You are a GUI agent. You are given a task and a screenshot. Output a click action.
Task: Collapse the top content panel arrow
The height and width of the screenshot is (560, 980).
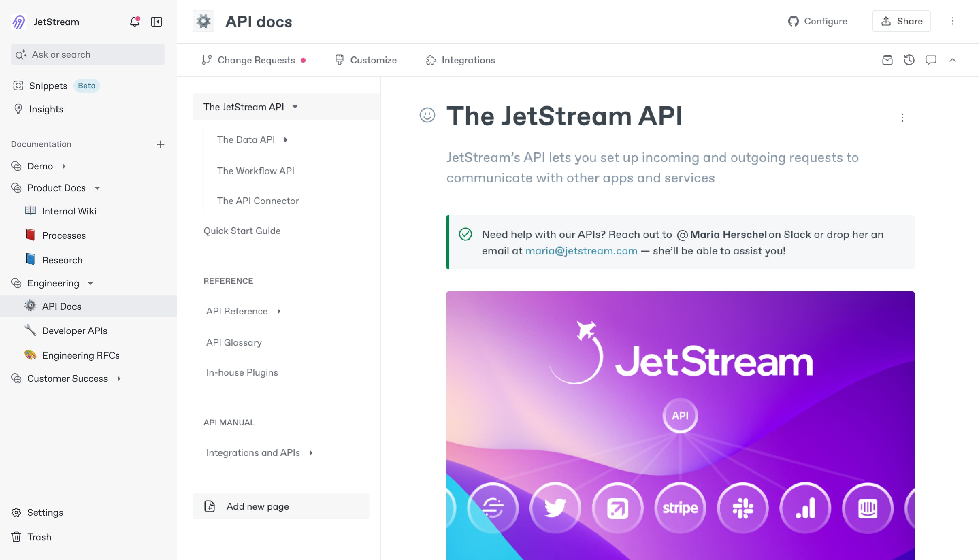click(954, 60)
